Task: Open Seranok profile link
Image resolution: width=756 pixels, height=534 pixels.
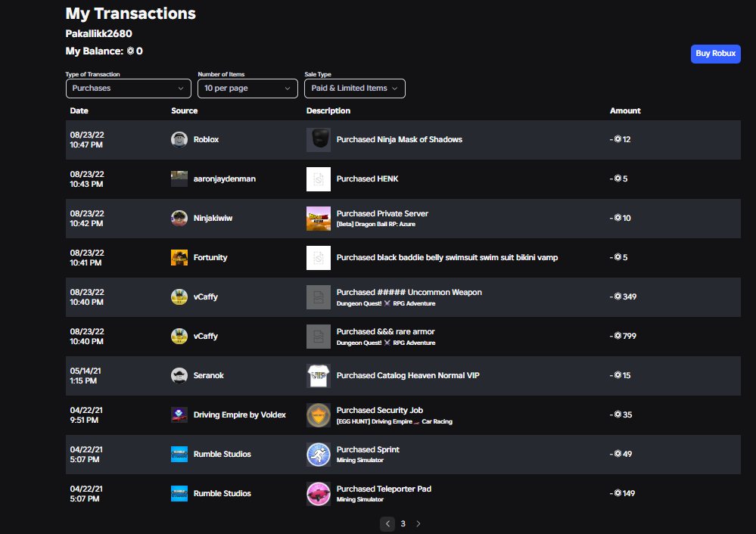Action: pyautogui.click(x=208, y=375)
